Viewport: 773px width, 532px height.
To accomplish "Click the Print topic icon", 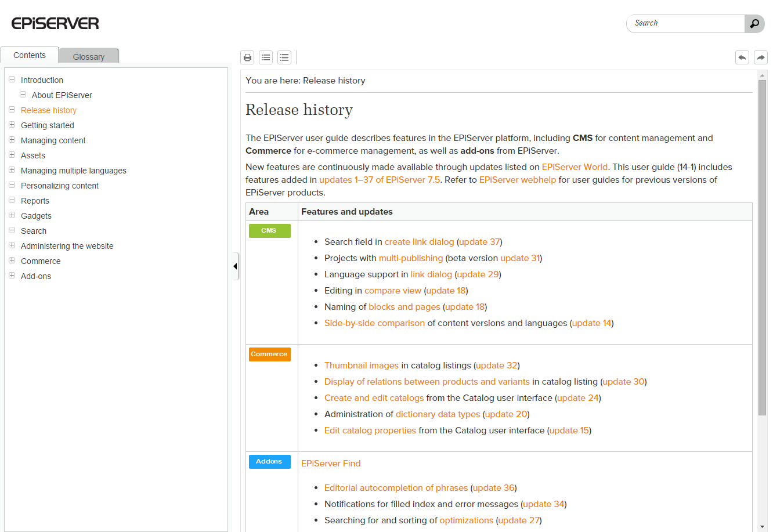I will click(x=247, y=57).
